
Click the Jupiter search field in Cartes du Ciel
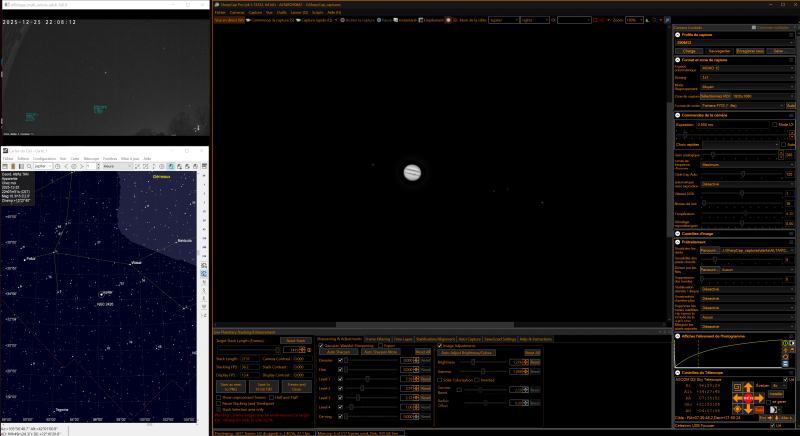(42, 166)
